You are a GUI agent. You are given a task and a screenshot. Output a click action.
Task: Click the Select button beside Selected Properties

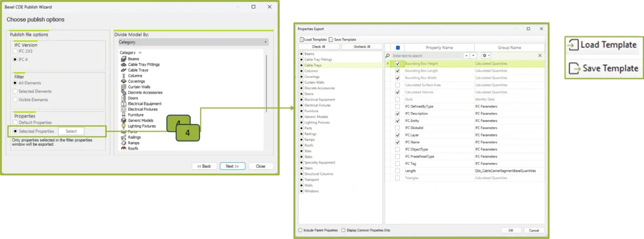[x=71, y=131]
